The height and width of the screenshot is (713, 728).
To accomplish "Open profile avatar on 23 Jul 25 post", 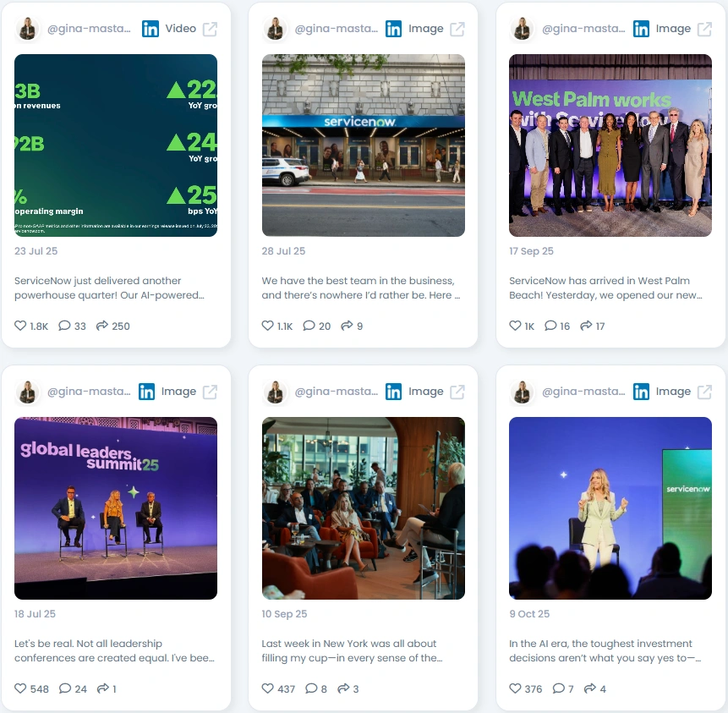I will (x=27, y=29).
